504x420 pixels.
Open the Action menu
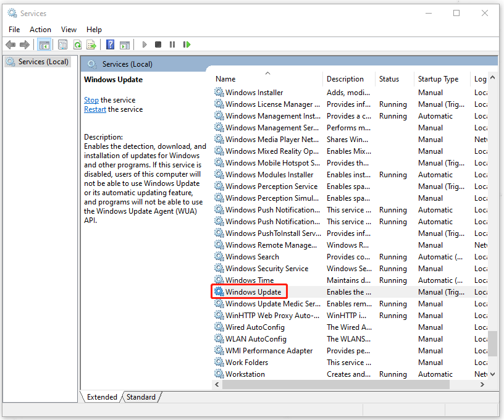pos(40,29)
